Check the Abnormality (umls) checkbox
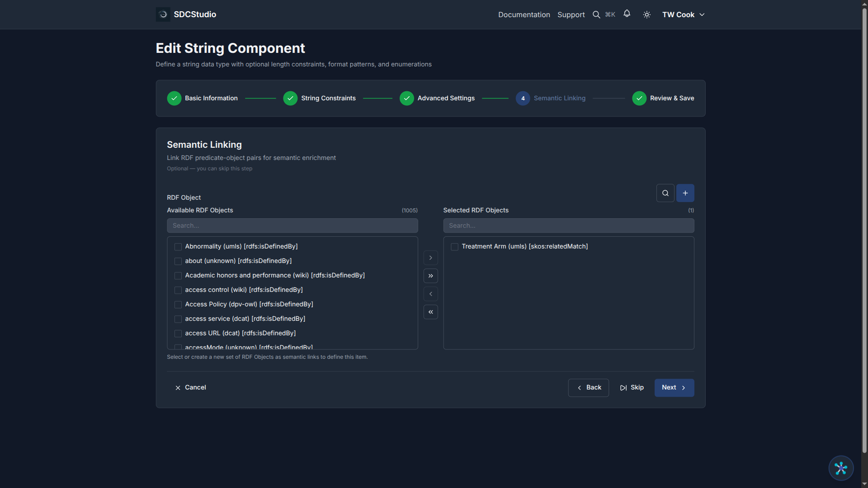 [x=178, y=247]
